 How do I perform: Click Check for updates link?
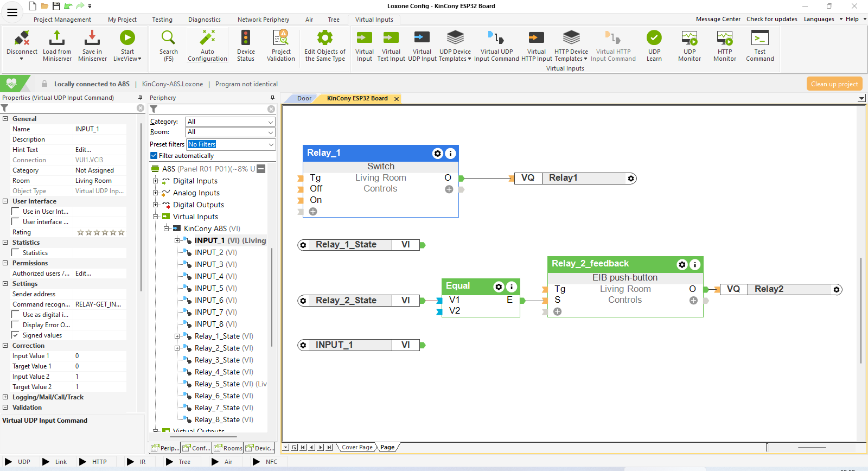click(771, 19)
